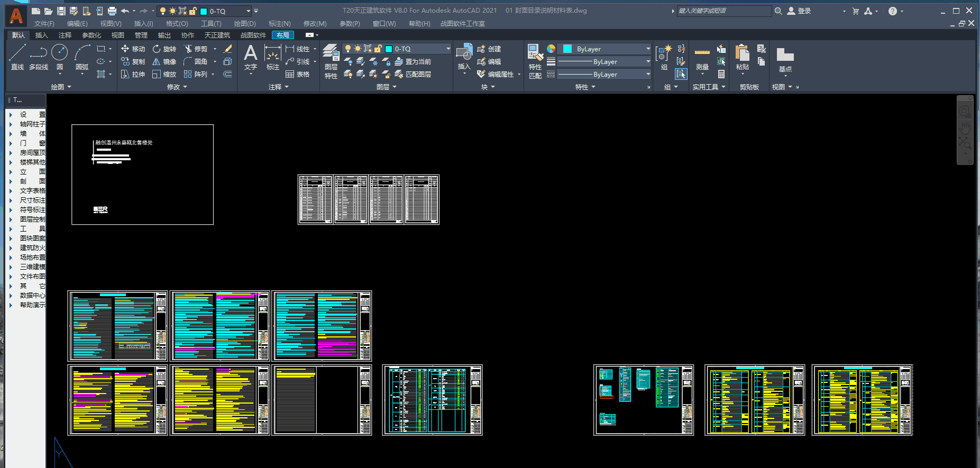The width and height of the screenshot is (980, 468).
Task: Click the 阵列 (Array) tool
Action: coord(196,74)
